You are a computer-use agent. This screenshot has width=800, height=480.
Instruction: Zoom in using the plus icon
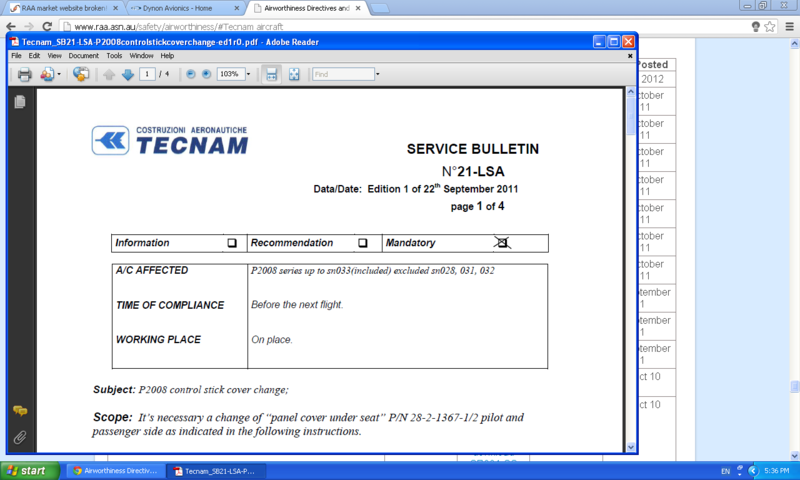[206, 74]
